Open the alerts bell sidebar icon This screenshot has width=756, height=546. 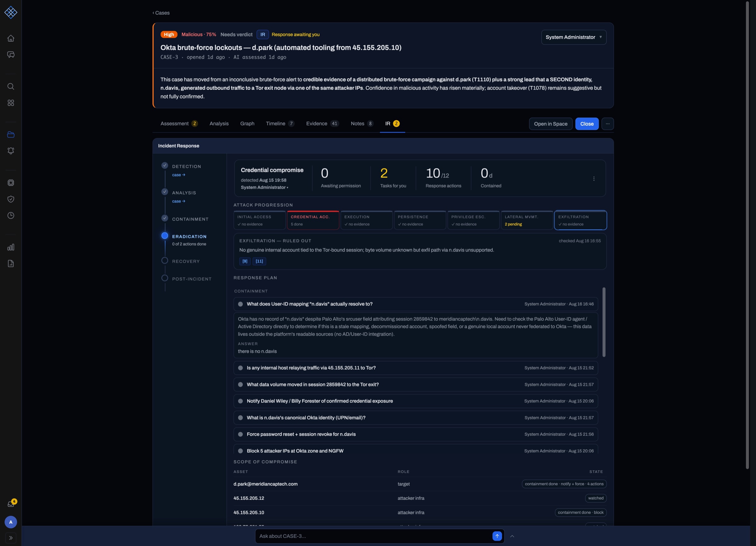pyautogui.click(x=11, y=151)
